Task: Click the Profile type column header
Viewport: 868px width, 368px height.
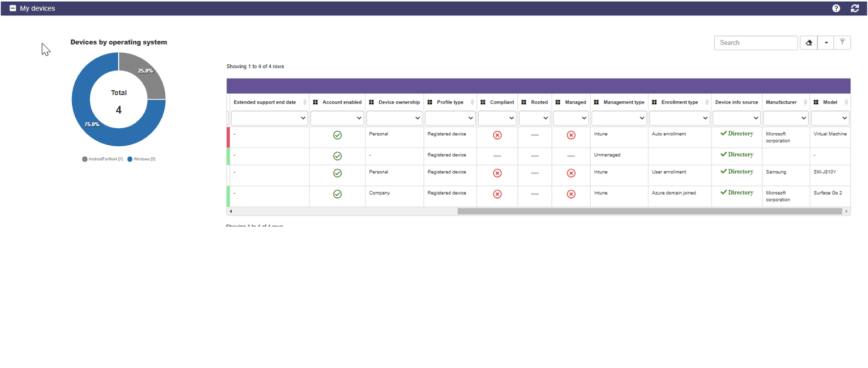Action: (x=450, y=102)
